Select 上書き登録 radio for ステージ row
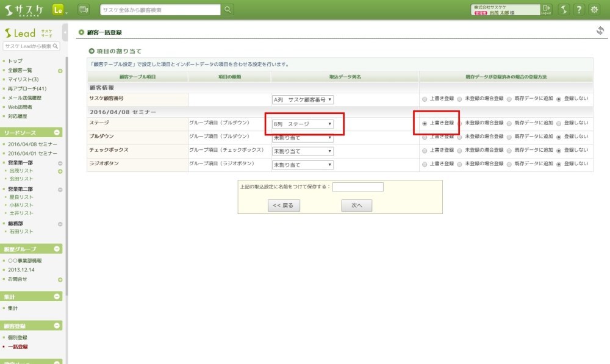The image size is (610, 364). click(x=425, y=123)
